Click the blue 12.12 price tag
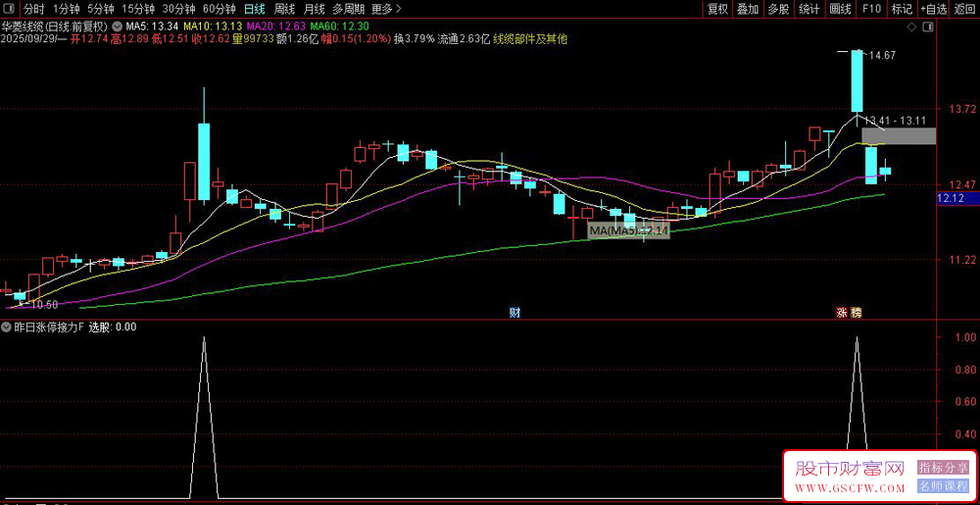 [957, 198]
